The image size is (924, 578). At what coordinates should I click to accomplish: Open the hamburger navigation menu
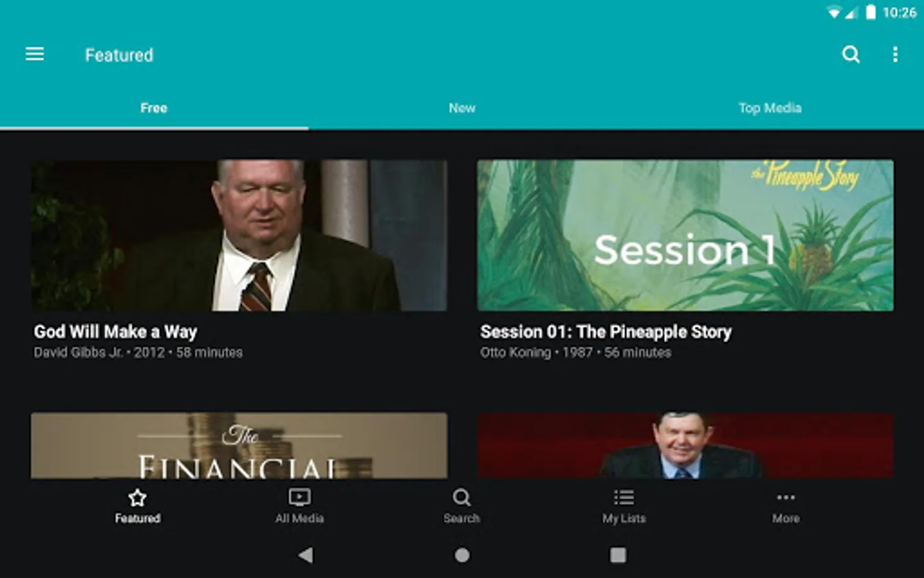(x=35, y=55)
